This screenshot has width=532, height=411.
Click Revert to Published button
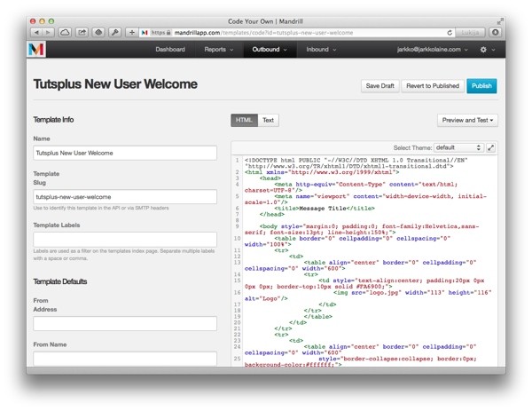[433, 86]
